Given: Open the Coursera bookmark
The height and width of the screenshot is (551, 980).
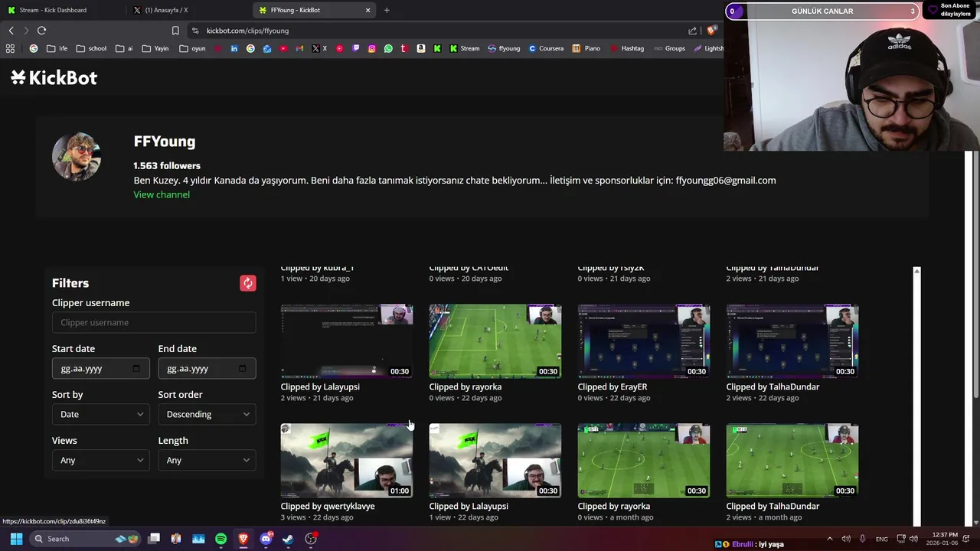Looking at the screenshot, I should pyautogui.click(x=546, y=48).
